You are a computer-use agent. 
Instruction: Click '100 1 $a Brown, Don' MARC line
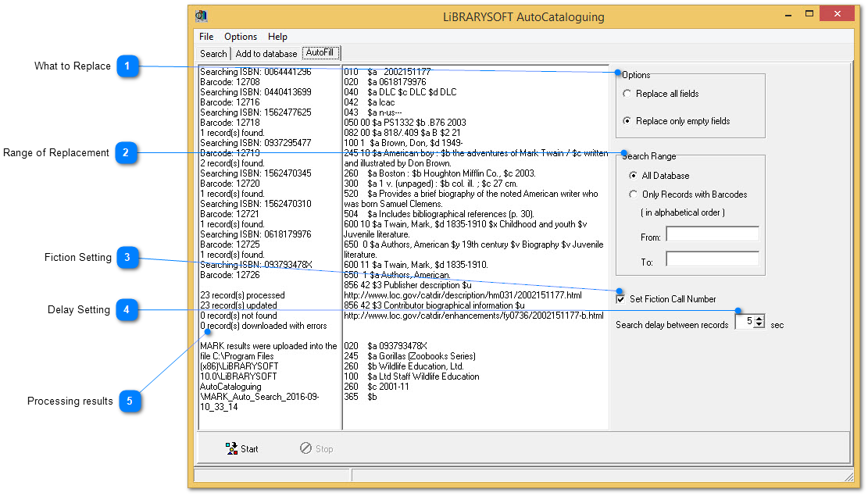(x=403, y=143)
